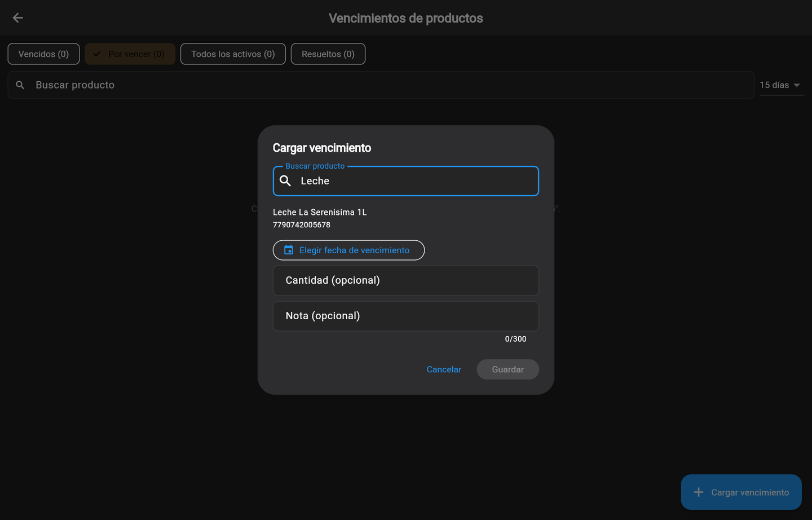Click the floating Cargar vencimiento button
The image size is (812, 520).
741,492
